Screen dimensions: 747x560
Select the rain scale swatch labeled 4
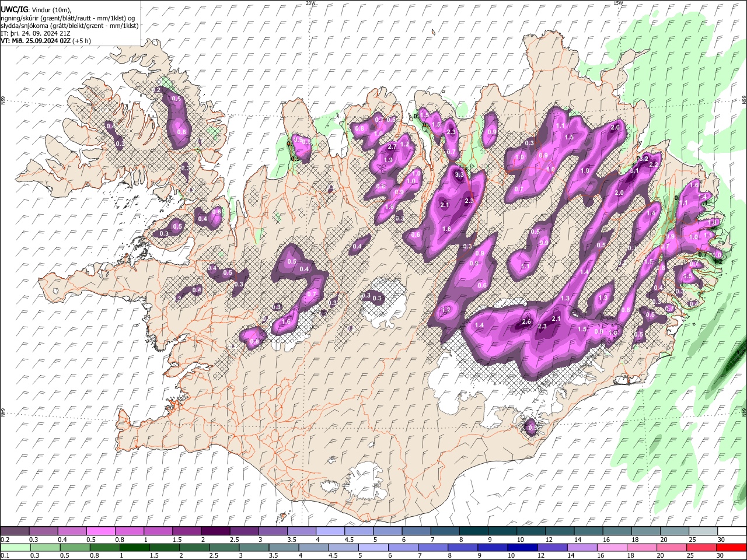pos(313,547)
